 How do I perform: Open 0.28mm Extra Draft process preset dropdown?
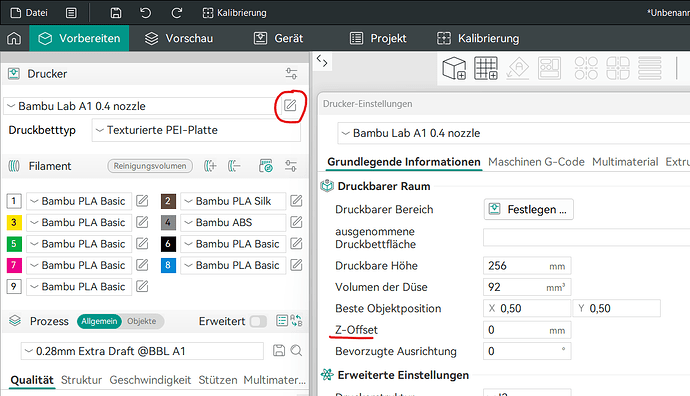pyautogui.click(x=142, y=351)
